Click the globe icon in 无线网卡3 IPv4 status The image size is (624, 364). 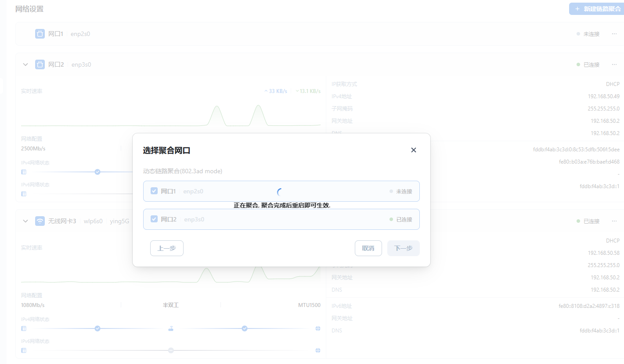coord(317,328)
